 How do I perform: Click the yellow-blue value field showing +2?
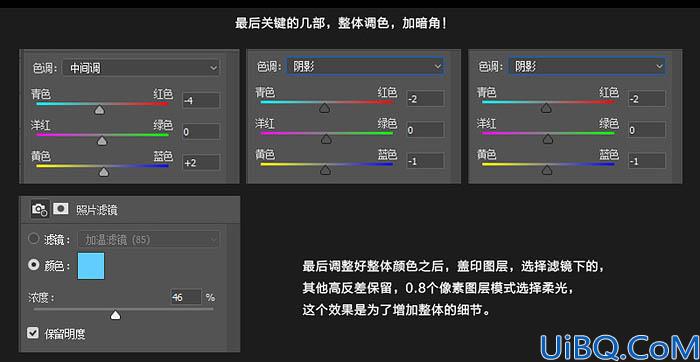pos(201,162)
